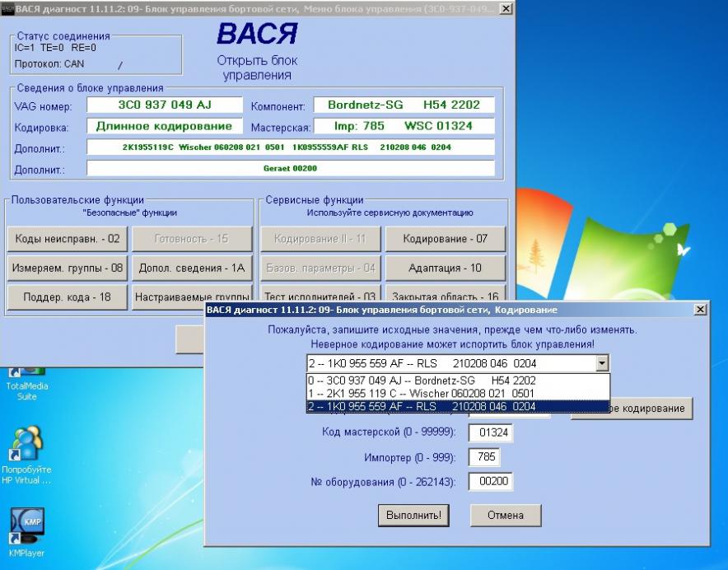Close the Кодирование dialog window

700,310
